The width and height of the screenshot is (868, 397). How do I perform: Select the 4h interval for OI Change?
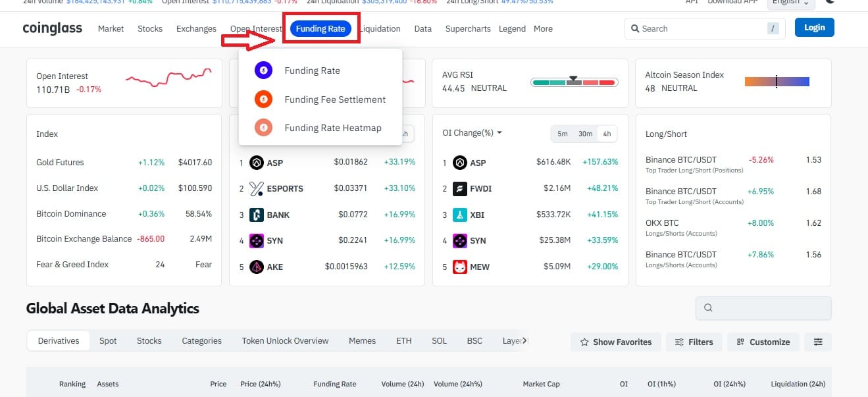coord(607,134)
